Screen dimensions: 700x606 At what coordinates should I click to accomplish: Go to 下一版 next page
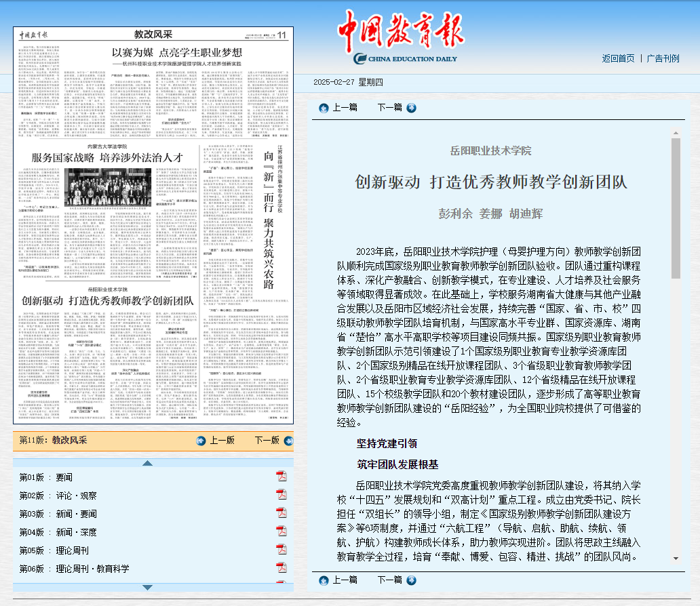(267, 441)
